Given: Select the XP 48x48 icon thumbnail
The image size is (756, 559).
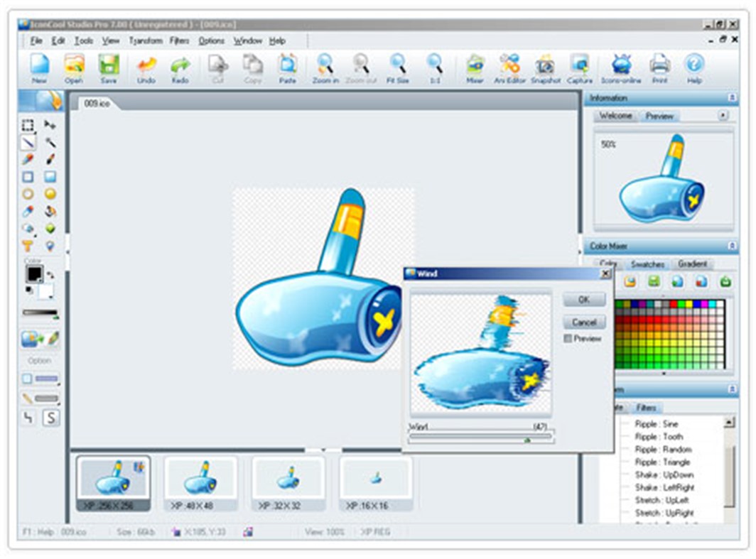Looking at the screenshot, I should 200,483.
